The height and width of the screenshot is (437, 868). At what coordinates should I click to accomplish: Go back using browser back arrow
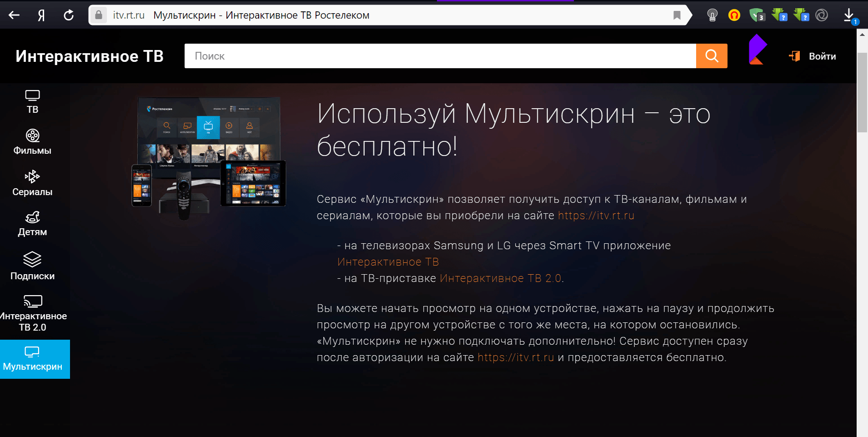tap(14, 15)
